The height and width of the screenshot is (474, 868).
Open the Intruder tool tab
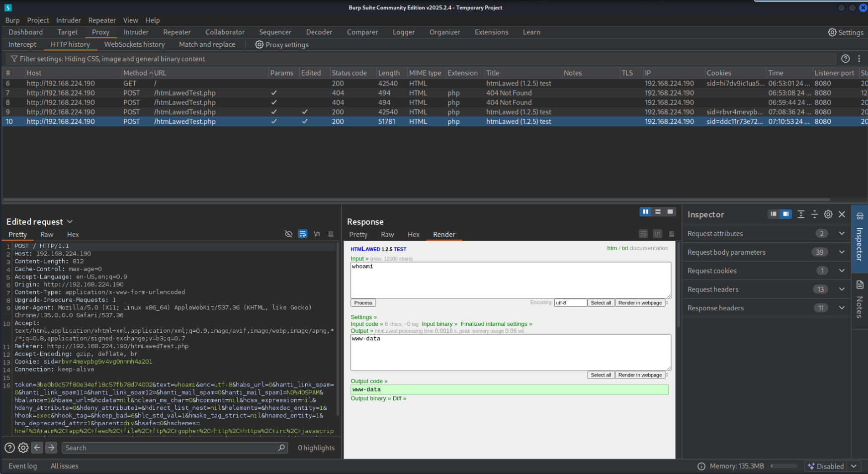136,32
